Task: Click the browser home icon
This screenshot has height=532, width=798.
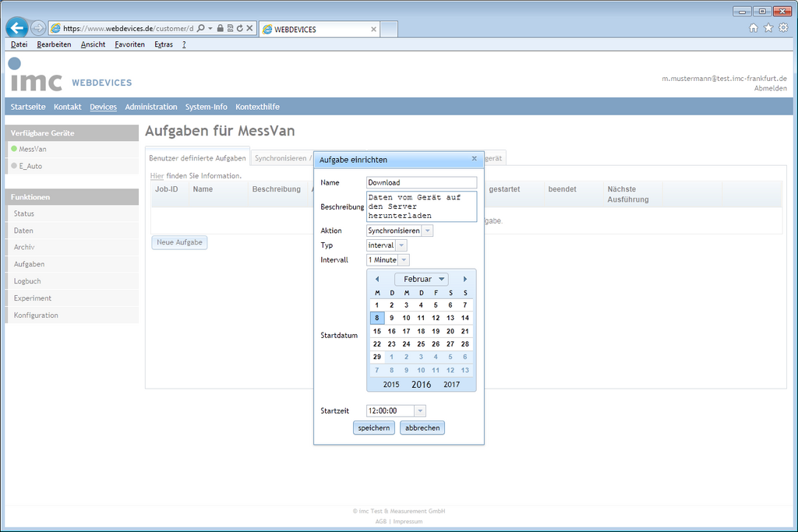Action: (x=754, y=28)
